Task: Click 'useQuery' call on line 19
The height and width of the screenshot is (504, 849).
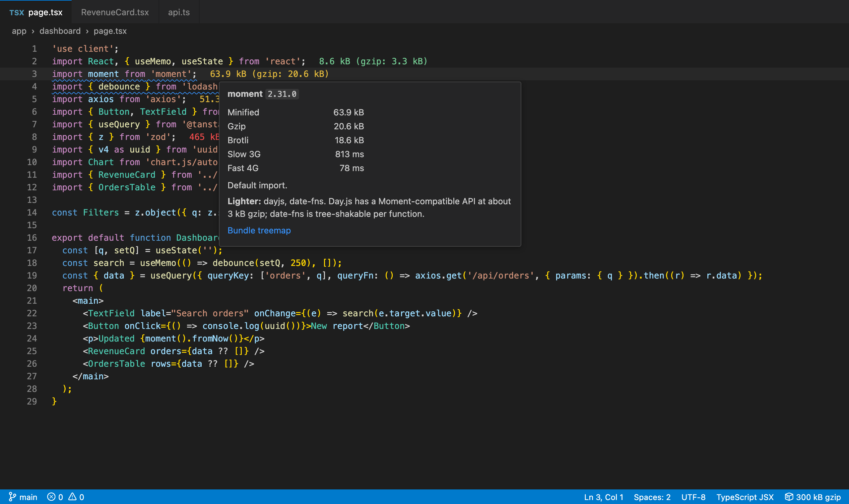Action: pyautogui.click(x=171, y=276)
